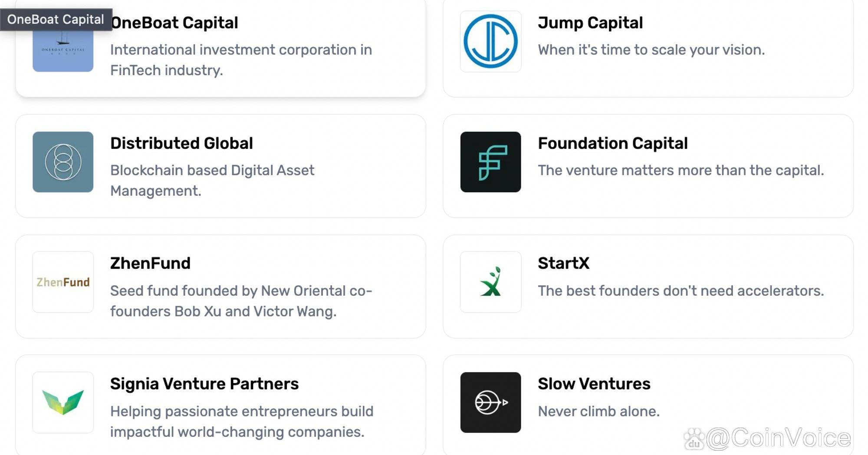This screenshot has width=868, height=455.
Task: Click the Jump Capital circular JC logo
Action: pyautogui.click(x=490, y=42)
